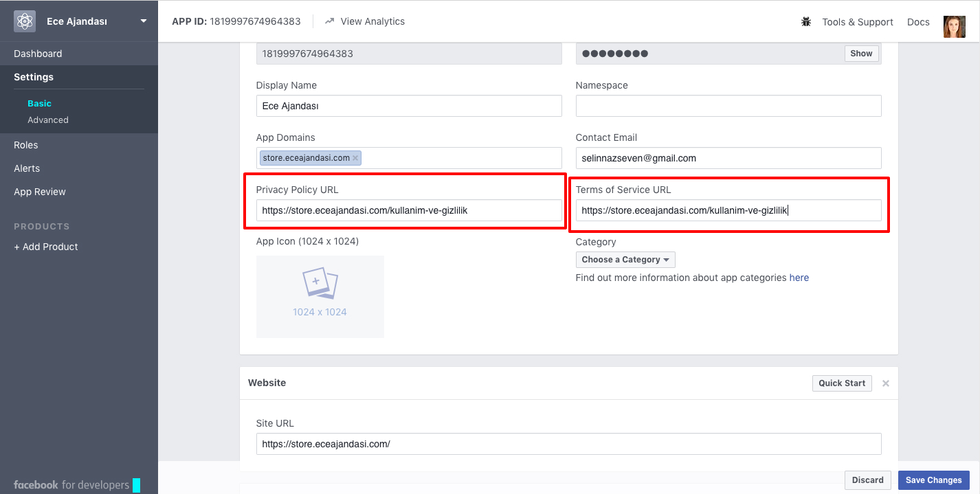Click the facebook for developers logo
Screen dimensions: 980x494
point(71,484)
